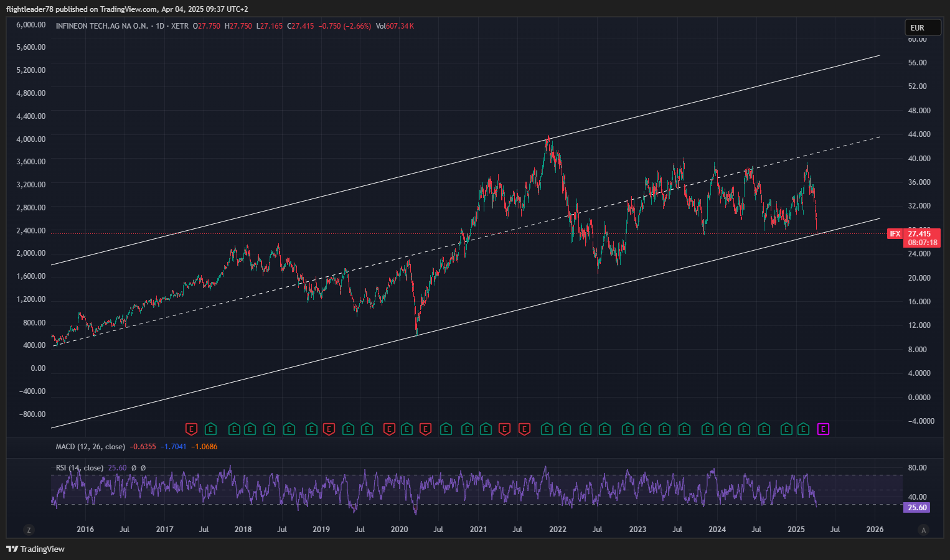Click the Vol 607.34K readout

pos(395,26)
